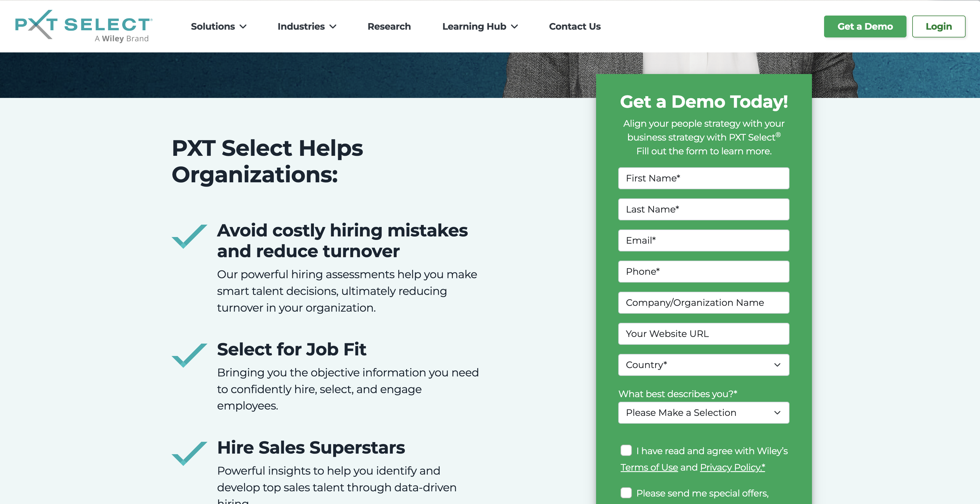Image resolution: width=980 pixels, height=504 pixels.
Task: Focus the First Name field
Action: click(703, 178)
